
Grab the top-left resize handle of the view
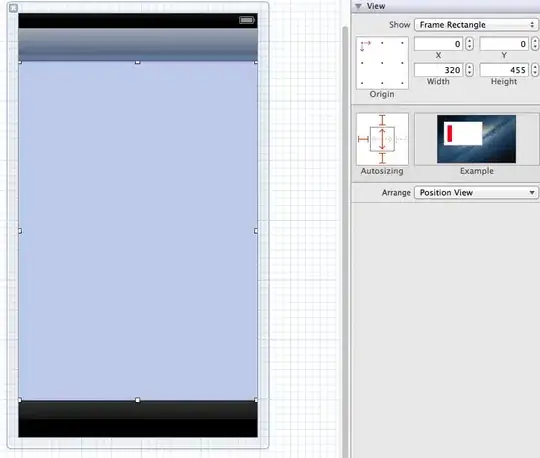click(x=20, y=62)
